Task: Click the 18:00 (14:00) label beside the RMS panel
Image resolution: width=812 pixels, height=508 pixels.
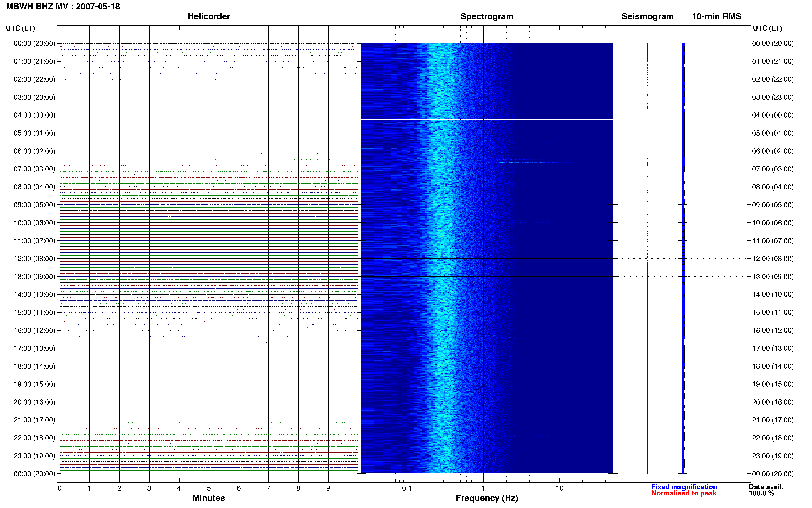Action: coord(773,366)
